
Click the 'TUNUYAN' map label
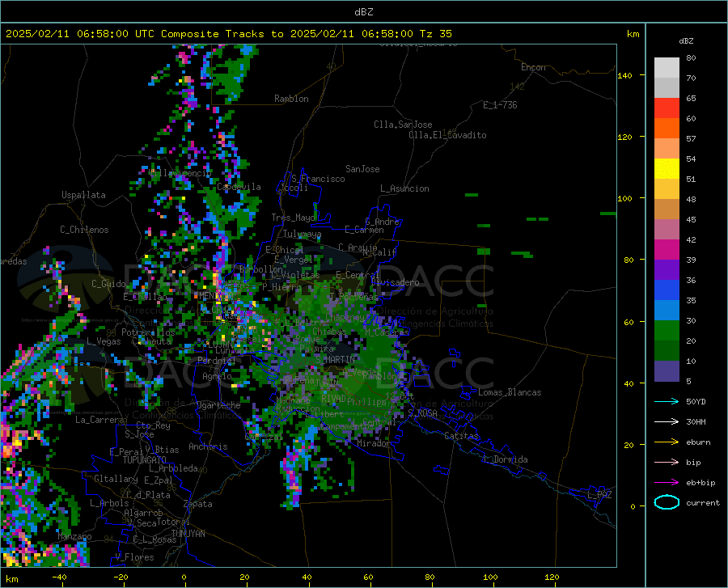(x=188, y=533)
